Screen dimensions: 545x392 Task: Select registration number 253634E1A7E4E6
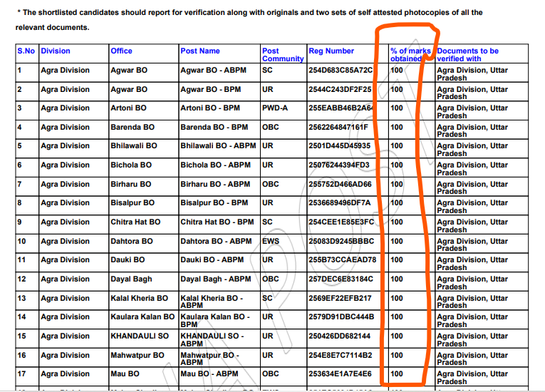coord(340,373)
